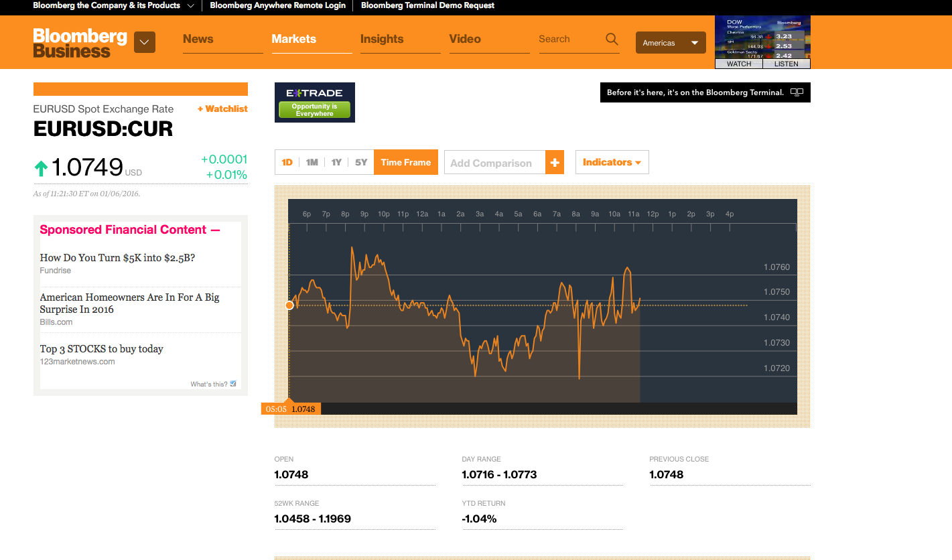Click the What's this? sponsored content icon
952x560 pixels.
[233, 384]
